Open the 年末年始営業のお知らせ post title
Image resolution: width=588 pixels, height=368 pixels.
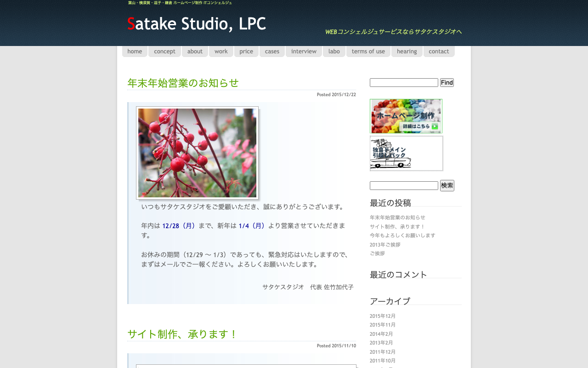point(183,83)
